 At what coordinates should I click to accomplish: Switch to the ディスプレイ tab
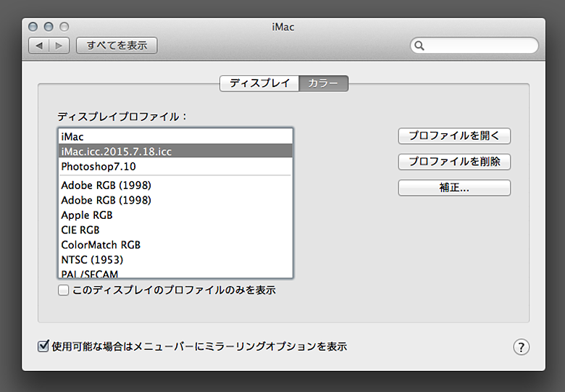(259, 83)
